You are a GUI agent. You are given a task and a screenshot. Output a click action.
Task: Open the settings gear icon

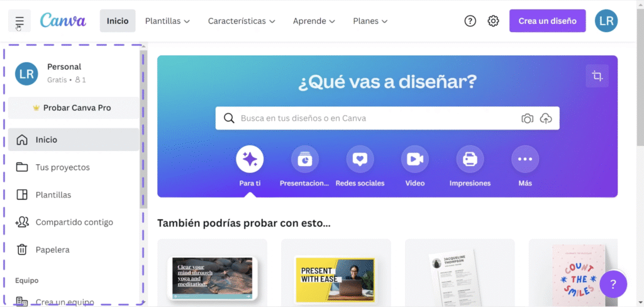click(x=493, y=21)
